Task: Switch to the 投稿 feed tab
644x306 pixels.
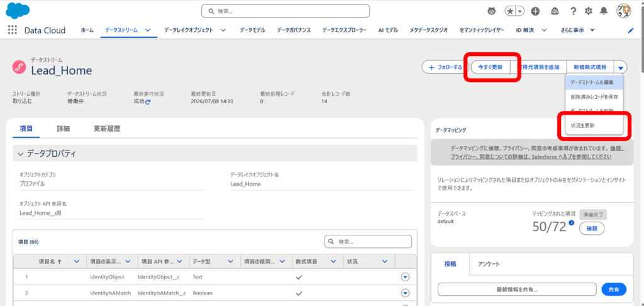Action: tap(450, 264)
